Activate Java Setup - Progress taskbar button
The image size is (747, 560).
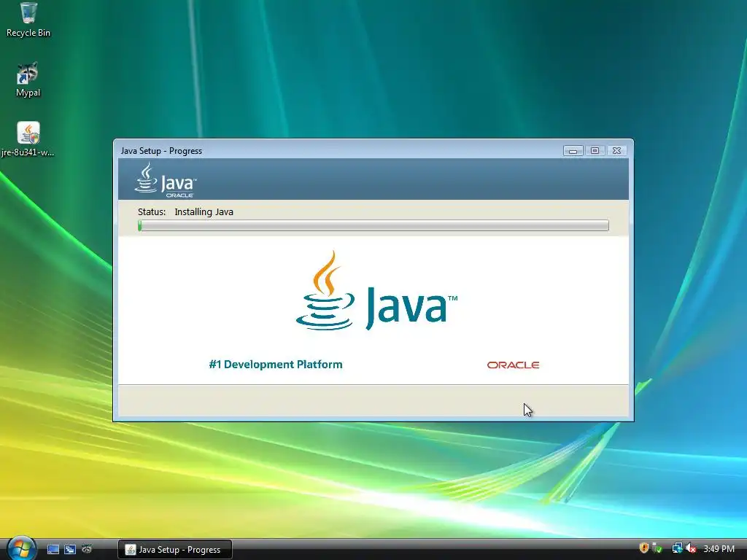coord(175,550)
